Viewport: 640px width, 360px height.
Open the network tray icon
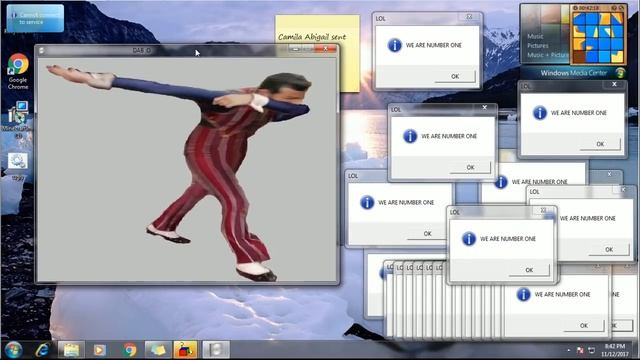click(x=591, y=350)
